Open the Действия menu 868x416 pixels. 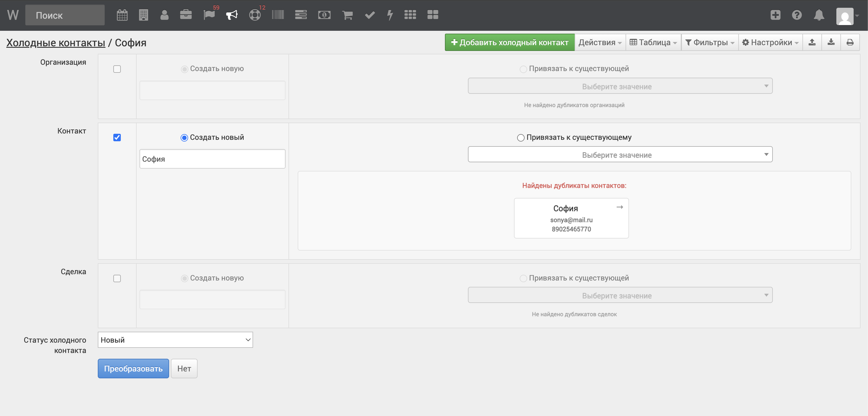[x=600, y=43]
